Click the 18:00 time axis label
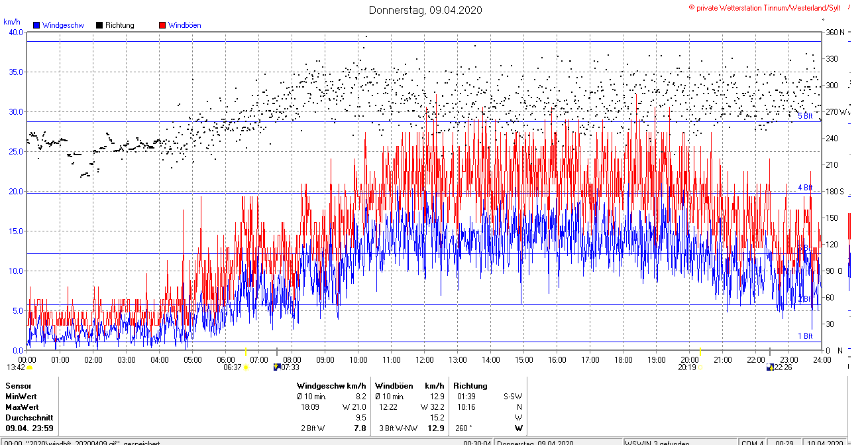Image resolution: width=868 pixels, height=445 pixels. pyautogui.click(x=624, y=360)
